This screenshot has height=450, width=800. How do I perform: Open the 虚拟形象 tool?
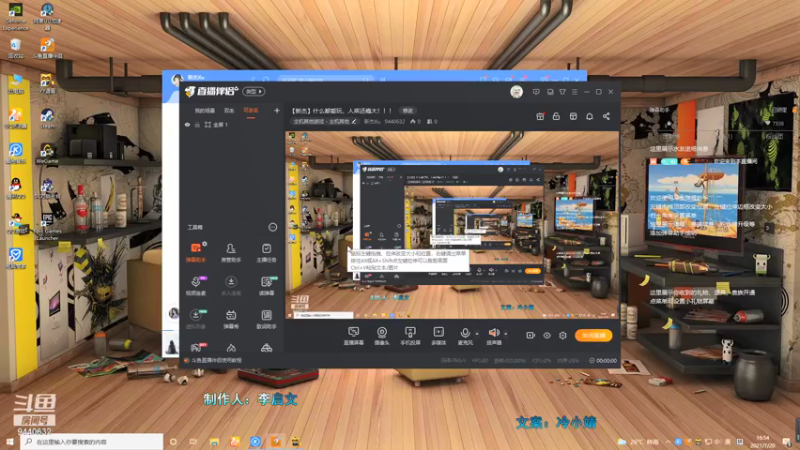[196, 319]
